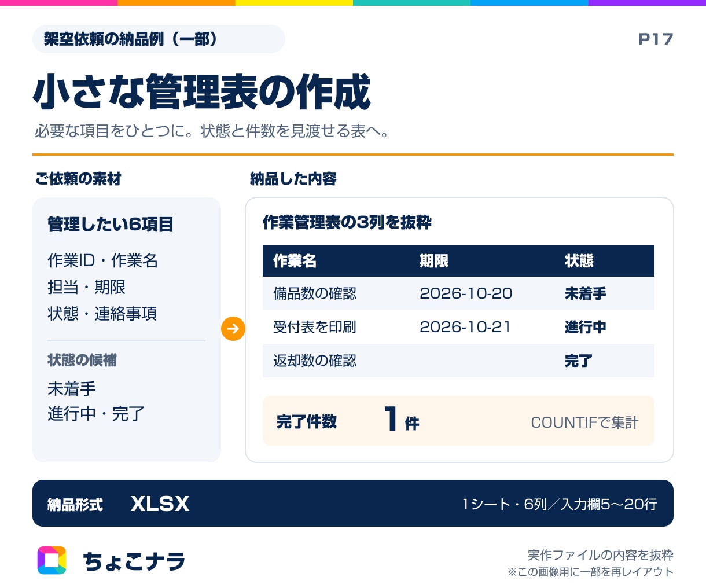Click the 進行中 status in the table
Screen dimensions: 706x588
[x=586, y=327]
